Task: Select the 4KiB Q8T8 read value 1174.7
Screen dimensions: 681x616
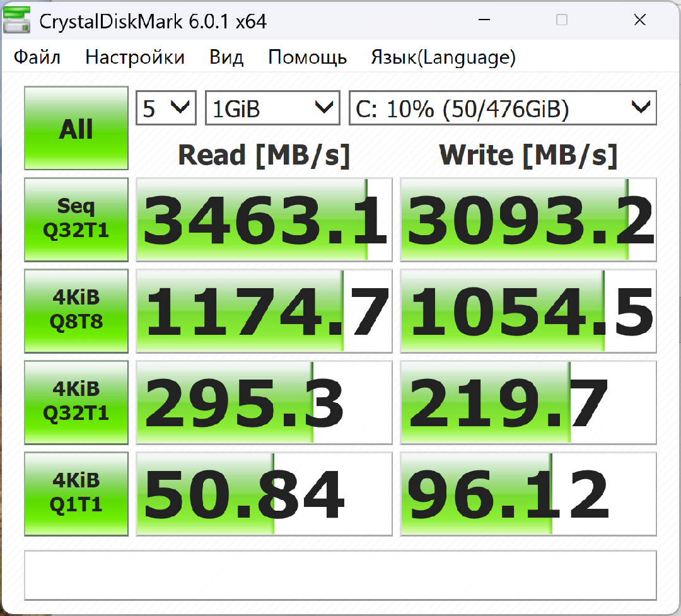Action: click(264, 311)
